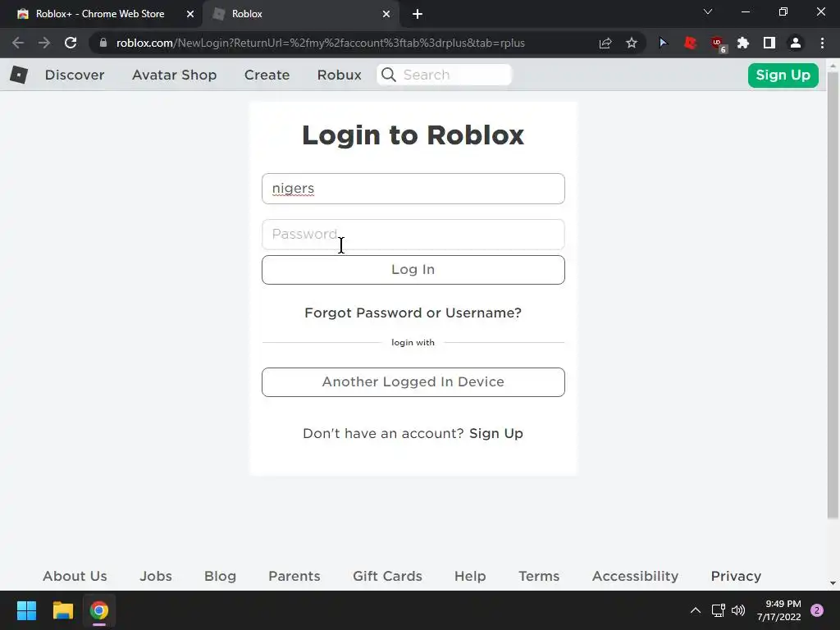
Task: Share this page icon in address bar
Action: point(605,43)
